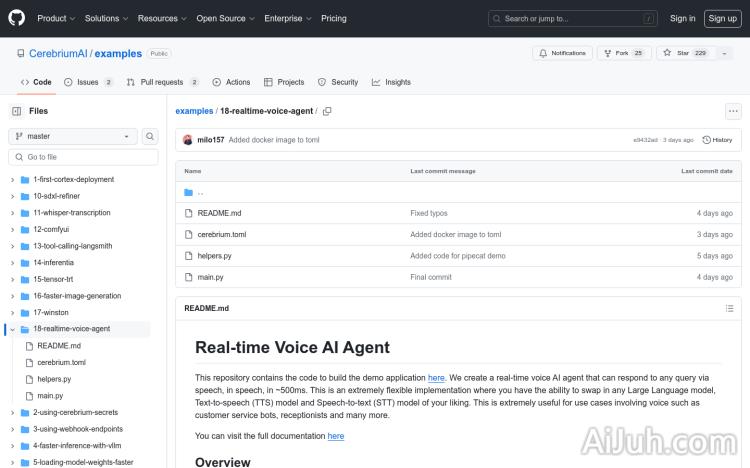Click milo157 avatar image
750x468 pixels.
coord(188,140)
